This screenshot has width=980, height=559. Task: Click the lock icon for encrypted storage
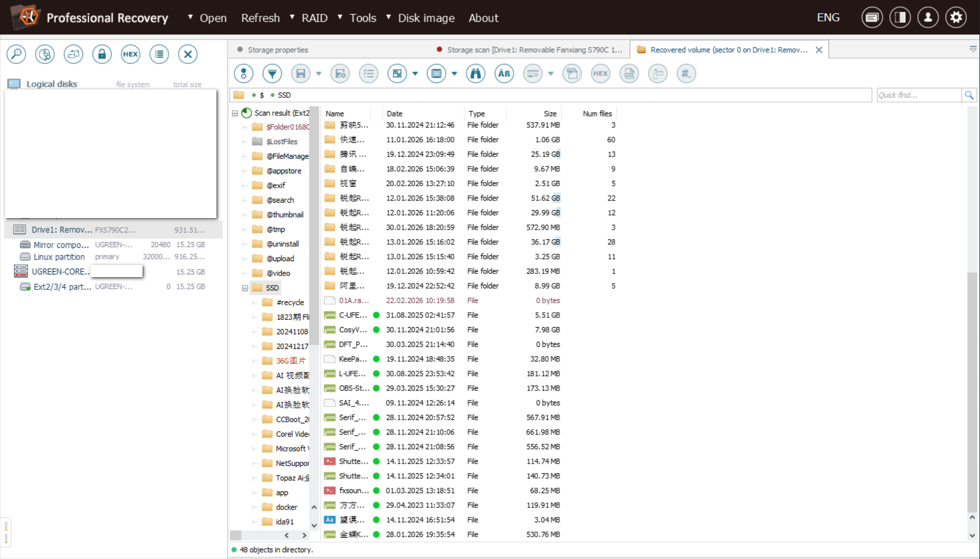(x=102, y=54)
